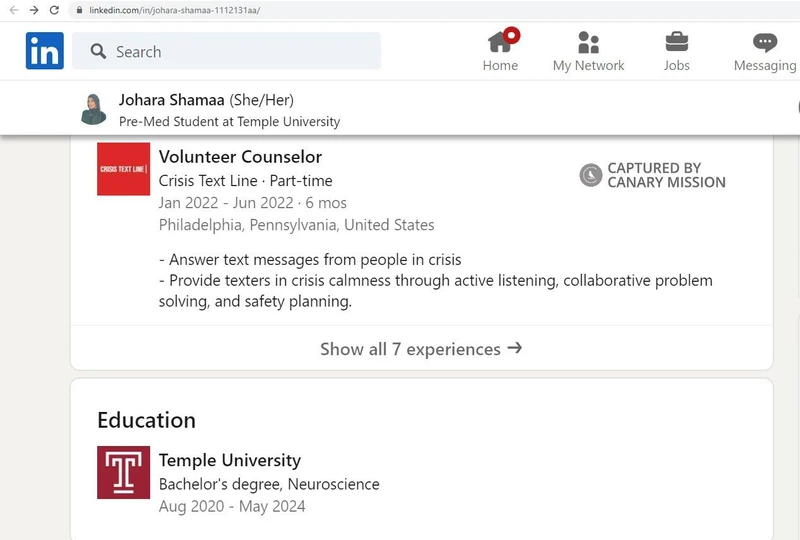Image resolution: width=800 pixels, height=540 pixels.
Task: Click Show all 7 experiences link
Action: click(421, 349)
